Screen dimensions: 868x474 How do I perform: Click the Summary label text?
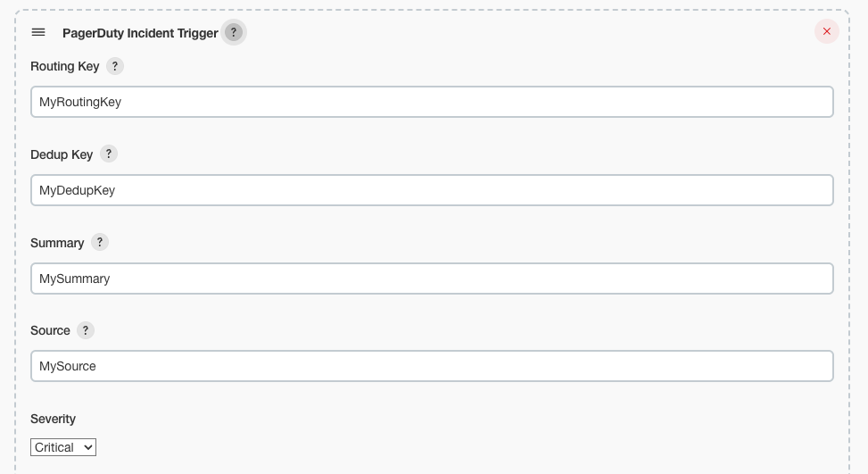coord(57,243)
